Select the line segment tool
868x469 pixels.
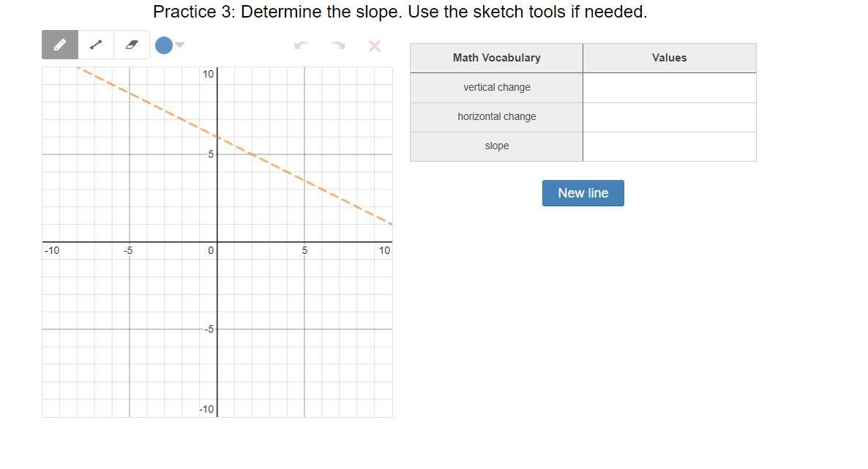[96, 45]
